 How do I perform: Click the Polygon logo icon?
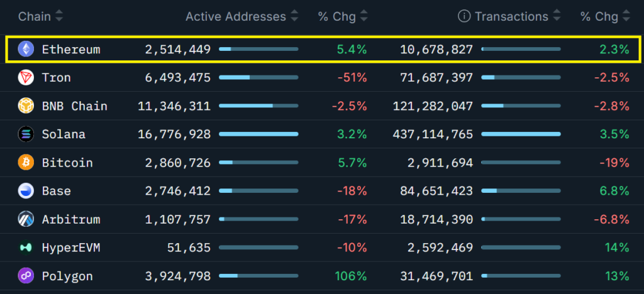click(26, 276)
